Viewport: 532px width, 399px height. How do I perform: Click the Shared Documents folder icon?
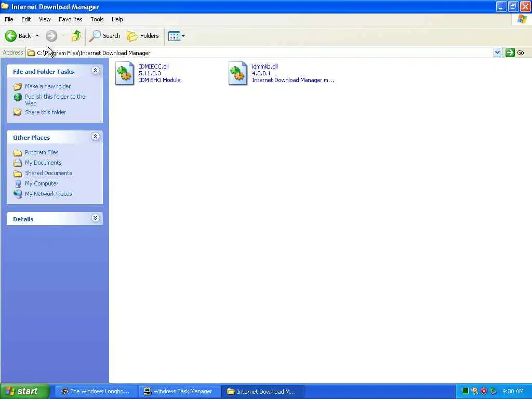pos(18,174)
